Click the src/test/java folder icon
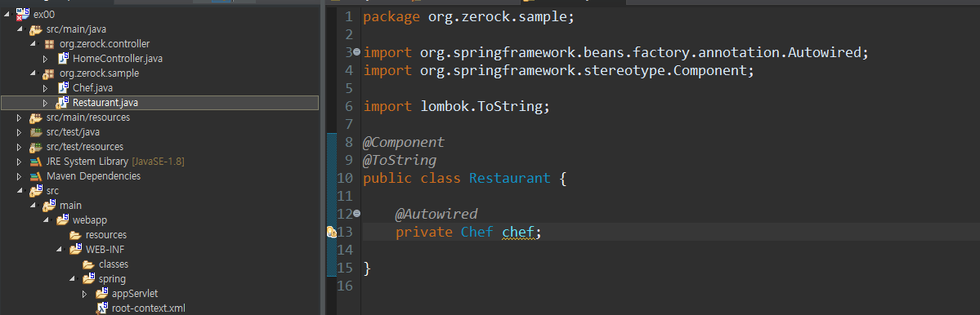Viewport: 980px width, 315px height. pos(36,132)
